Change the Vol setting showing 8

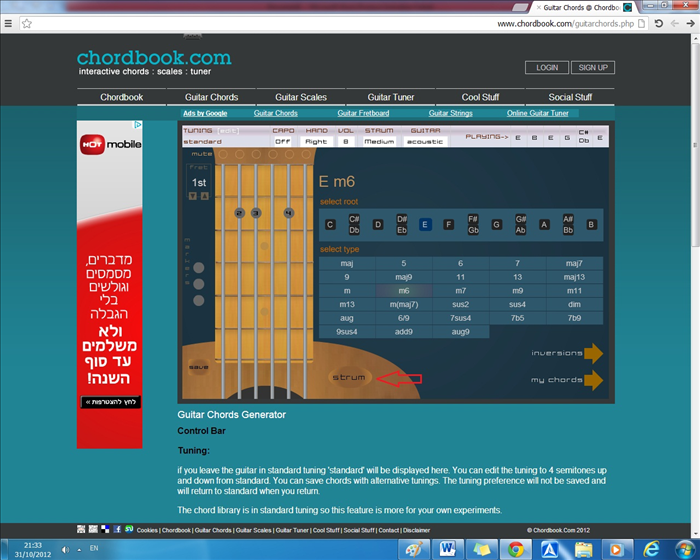[x=346, y=141]
